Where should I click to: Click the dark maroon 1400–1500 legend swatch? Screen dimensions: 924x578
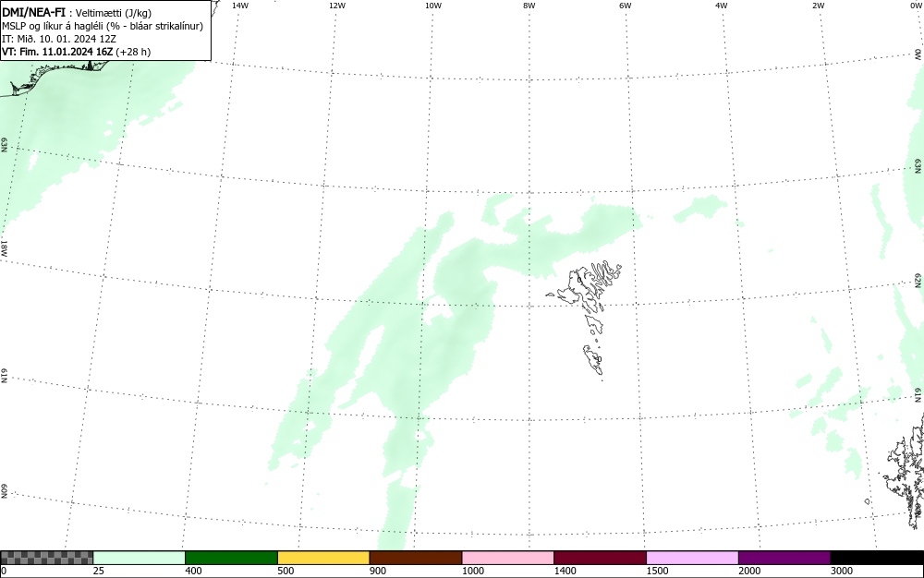[x=600, y=558]
